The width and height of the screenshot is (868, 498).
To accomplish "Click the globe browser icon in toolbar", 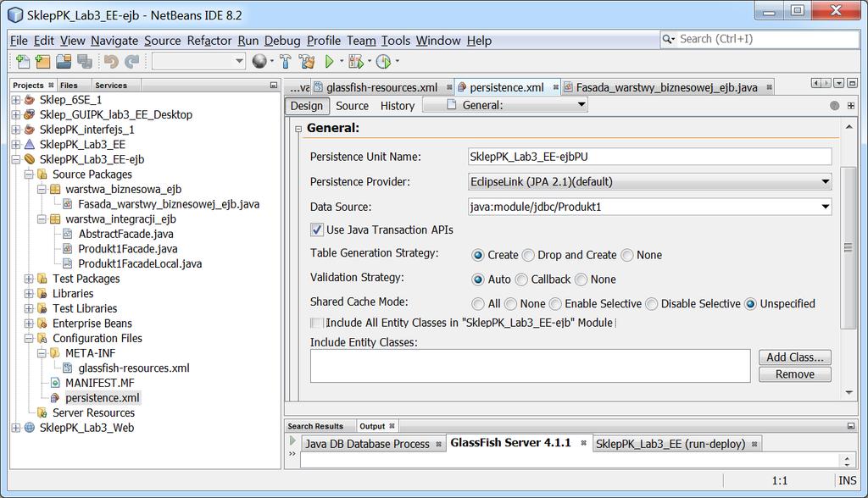I will click(259, 62).
